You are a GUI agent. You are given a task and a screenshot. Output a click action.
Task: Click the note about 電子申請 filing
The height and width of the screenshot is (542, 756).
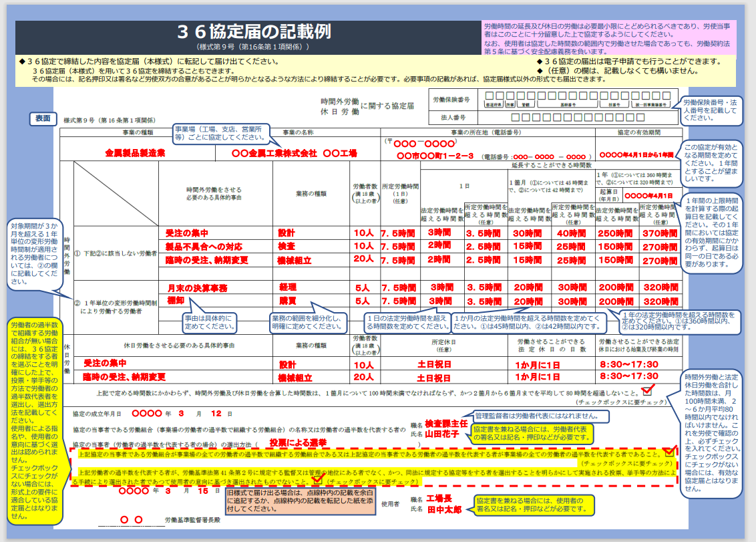pyautogui.click(x=629, y=61)
